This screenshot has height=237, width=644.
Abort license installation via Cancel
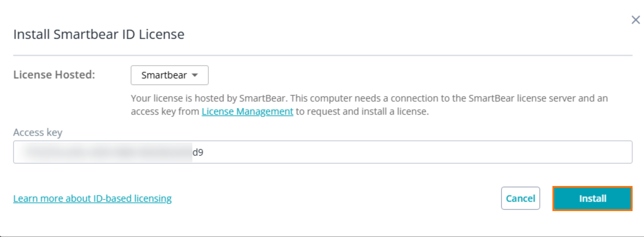520,199
